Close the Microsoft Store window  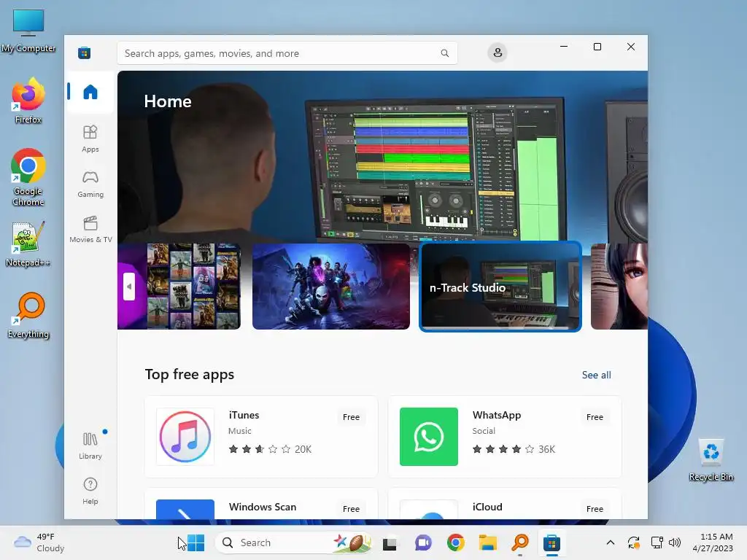click(631, 47)
